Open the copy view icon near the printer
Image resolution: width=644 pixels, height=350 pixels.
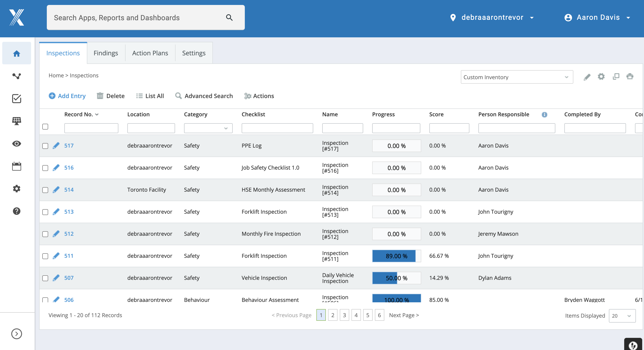[x=616, y=76]
